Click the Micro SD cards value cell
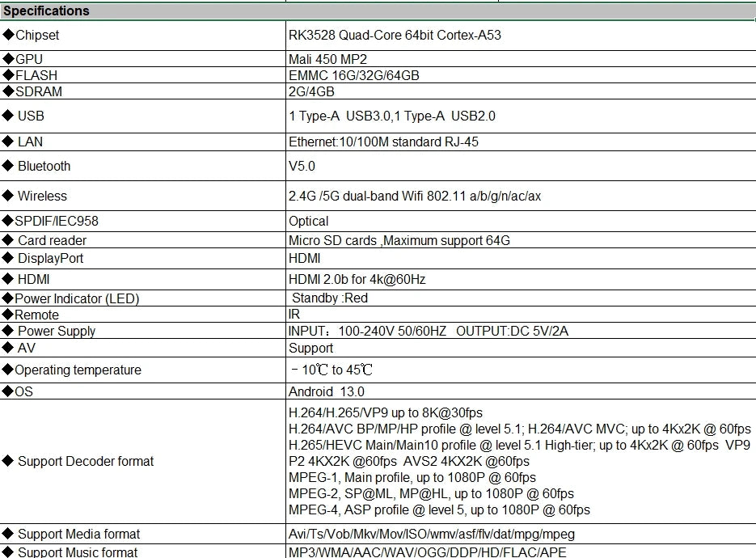 (x=399, y=240)
